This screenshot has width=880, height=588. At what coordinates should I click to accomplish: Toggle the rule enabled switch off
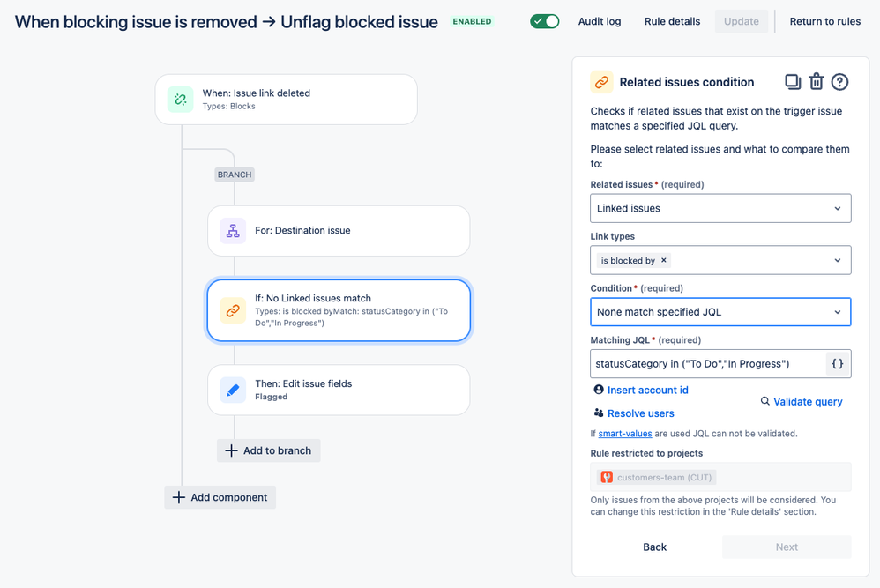[x=545, y=21]
